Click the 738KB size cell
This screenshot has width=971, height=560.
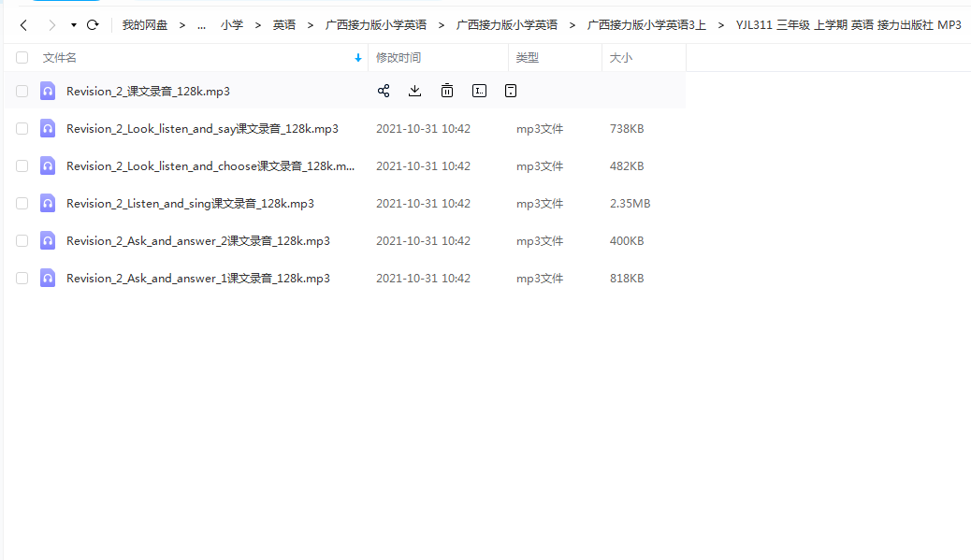(627, 129)
